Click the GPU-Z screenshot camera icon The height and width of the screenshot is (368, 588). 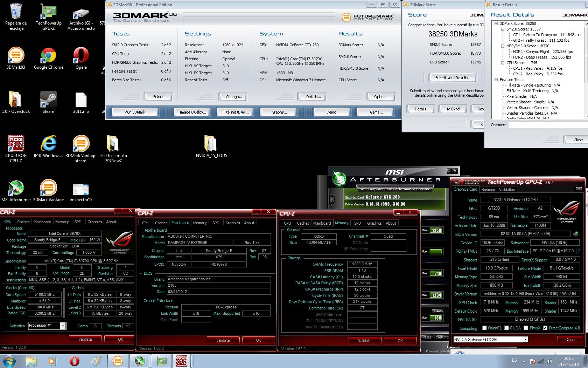(579, 189)
